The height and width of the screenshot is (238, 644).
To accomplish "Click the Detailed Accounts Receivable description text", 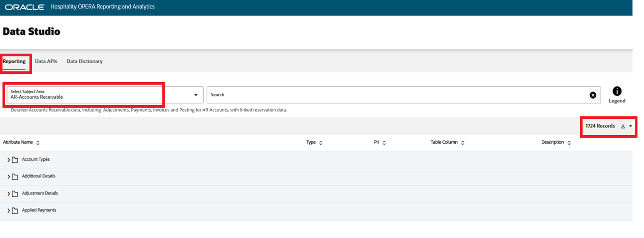I will [x=149, y=110].
